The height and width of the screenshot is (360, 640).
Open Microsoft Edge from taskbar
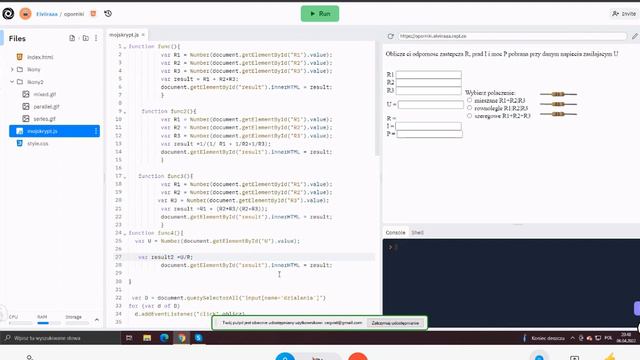coord(164,338)
